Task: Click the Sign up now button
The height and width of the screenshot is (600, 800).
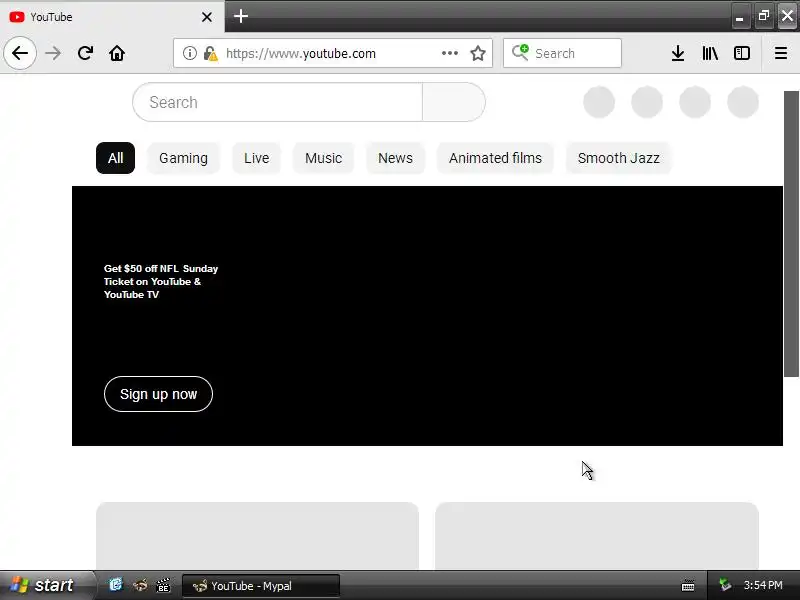Action: [158, 394]
